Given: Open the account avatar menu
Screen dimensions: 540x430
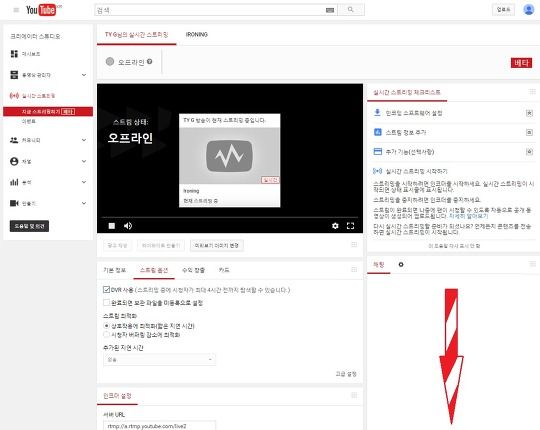Looking at the screenshot, I should (528, 9).
